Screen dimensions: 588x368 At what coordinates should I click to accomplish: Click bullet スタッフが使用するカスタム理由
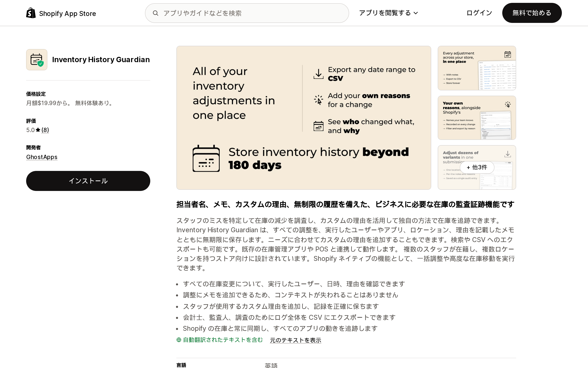281,306
